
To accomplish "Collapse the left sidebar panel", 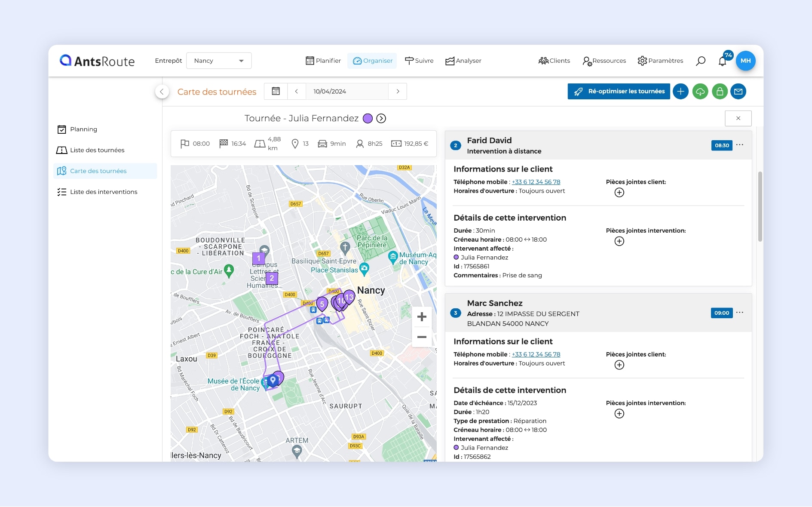I will (162, 92).
